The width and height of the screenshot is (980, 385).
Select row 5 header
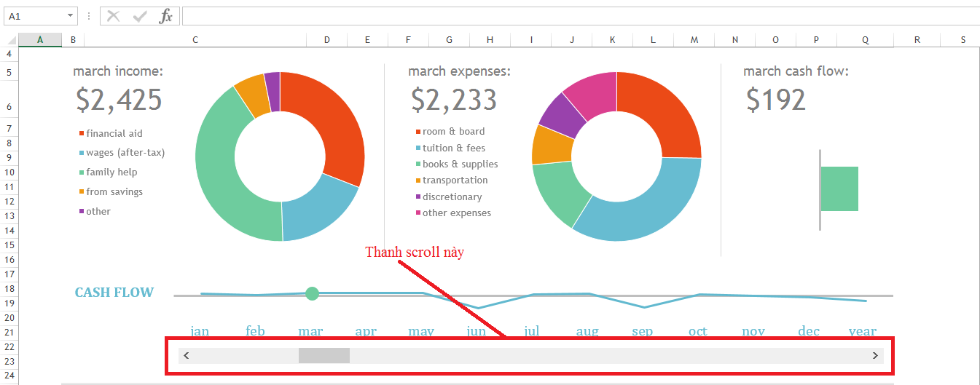(9, 72)
